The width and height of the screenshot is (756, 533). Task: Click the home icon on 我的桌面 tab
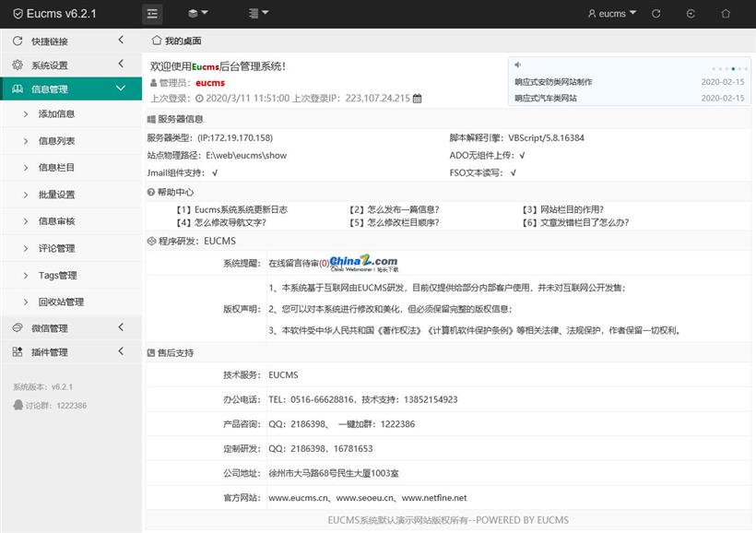click(156, 40)
